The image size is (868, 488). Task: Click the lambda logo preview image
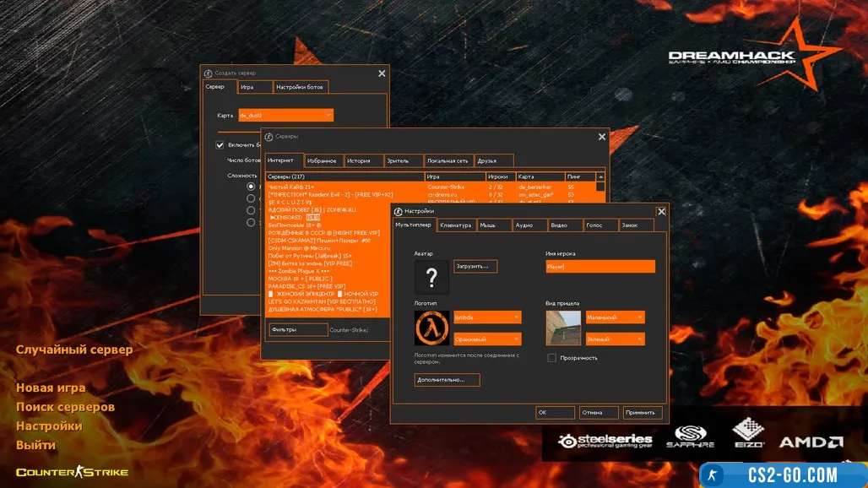coord(431,328)
